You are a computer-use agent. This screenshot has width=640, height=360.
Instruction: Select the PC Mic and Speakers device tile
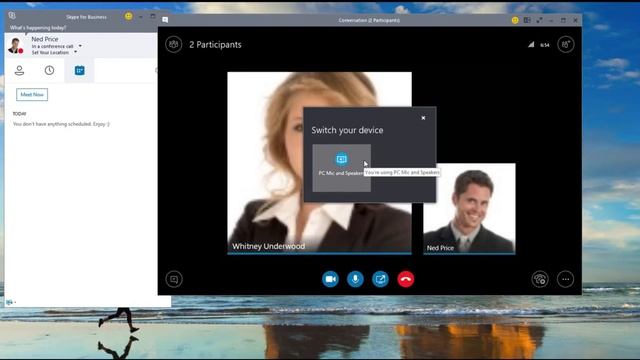(342, 168)
